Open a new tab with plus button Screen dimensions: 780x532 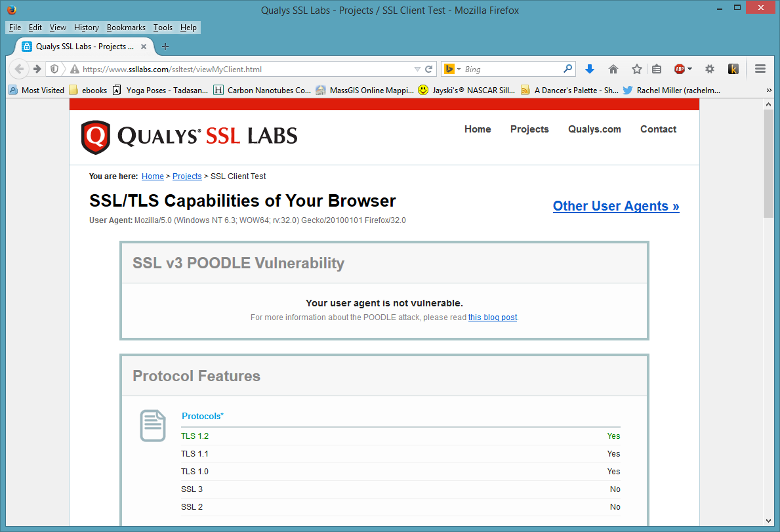[166, 46]
